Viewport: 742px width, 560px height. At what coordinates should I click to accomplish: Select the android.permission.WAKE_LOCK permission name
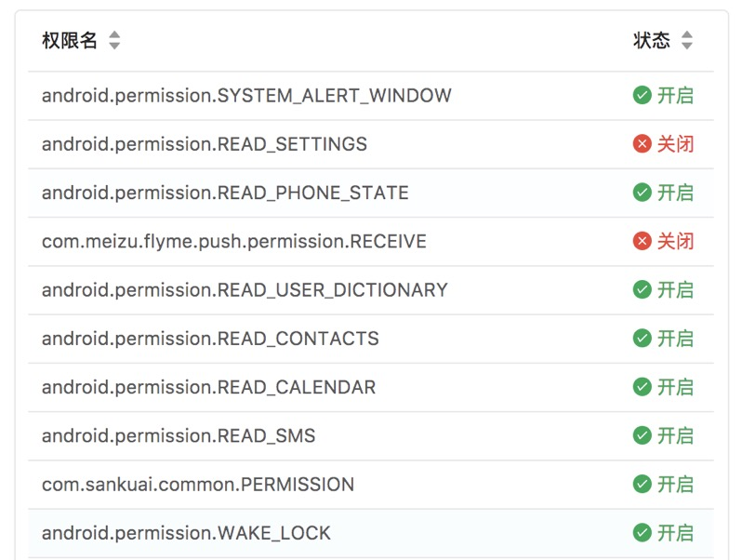186,533
